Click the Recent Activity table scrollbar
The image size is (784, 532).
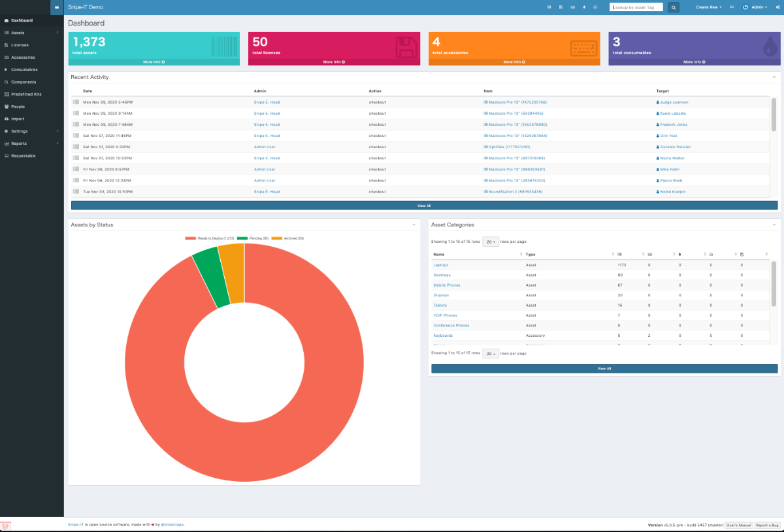tap(774, 114)
